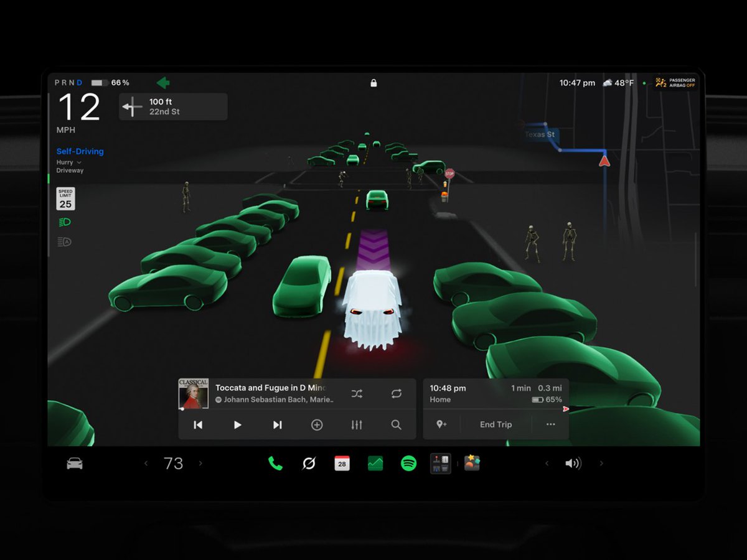Play the Toccata and Fugue track
747x560 pixels.
(x=237, y=425)
